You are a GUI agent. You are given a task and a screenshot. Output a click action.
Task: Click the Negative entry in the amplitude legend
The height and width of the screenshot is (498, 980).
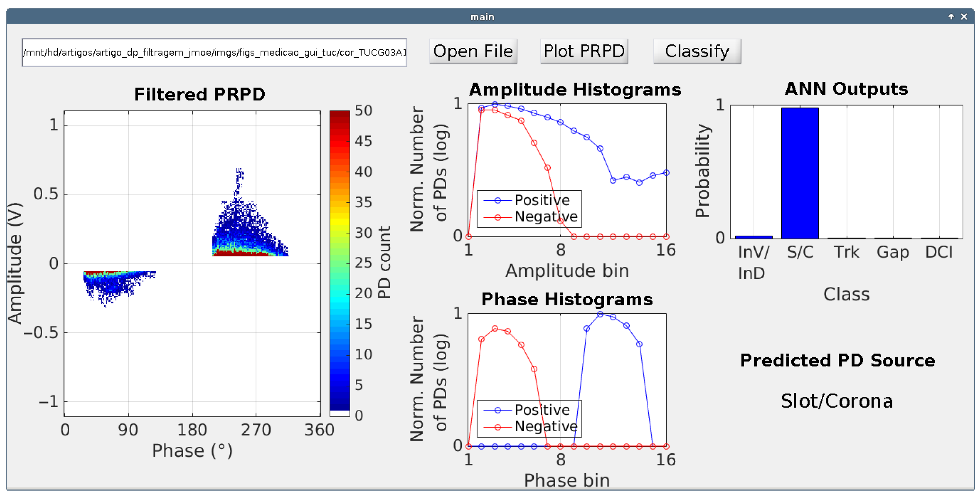tap(546, 216)
